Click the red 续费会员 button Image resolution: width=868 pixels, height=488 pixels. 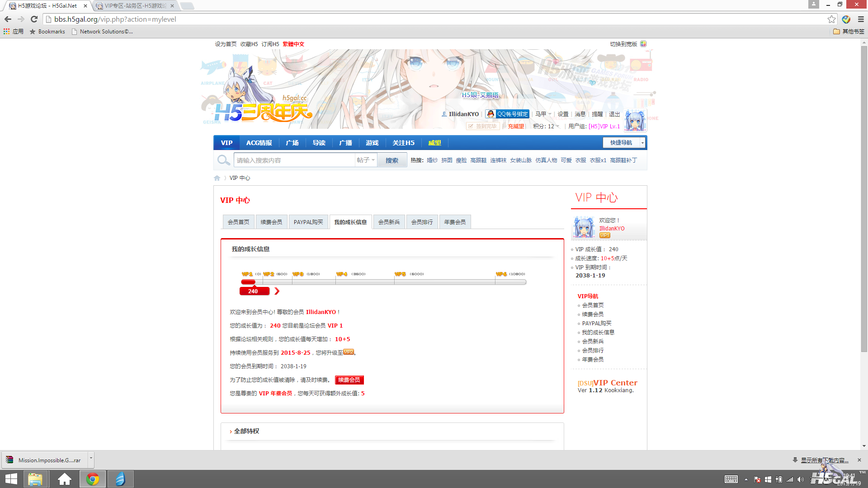click(x=349, y=380)
